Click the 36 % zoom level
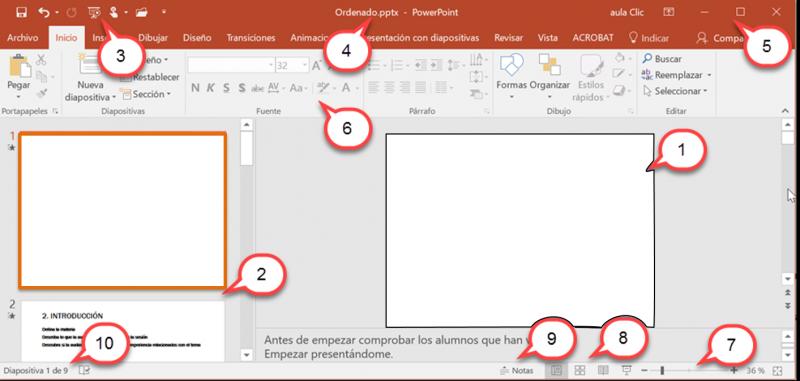 point(756,371)
